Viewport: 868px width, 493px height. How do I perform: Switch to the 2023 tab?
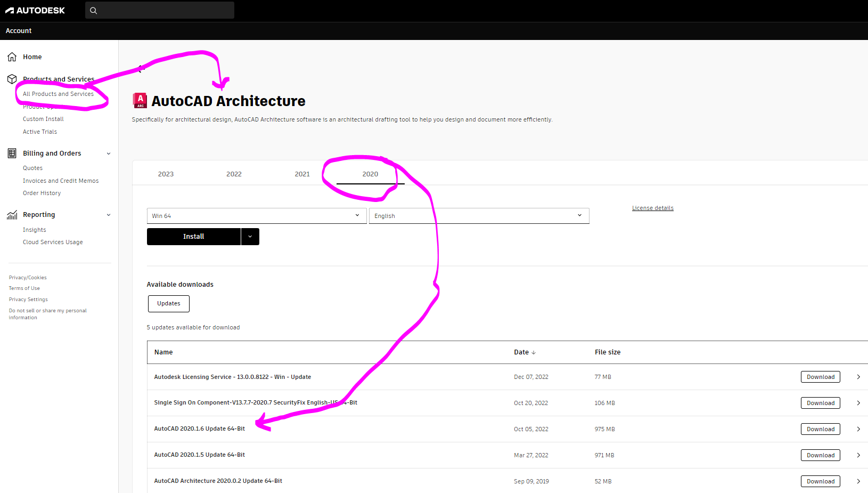click(166, 173)
